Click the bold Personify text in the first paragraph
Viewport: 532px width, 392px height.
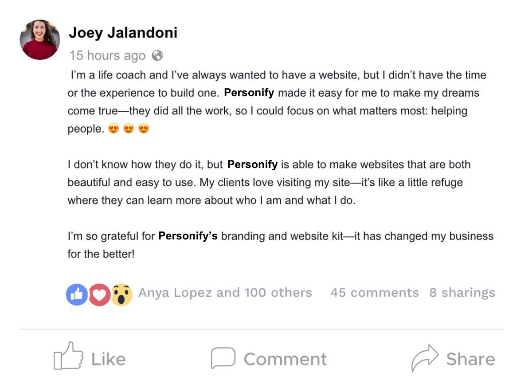click(x=249, y=93)
